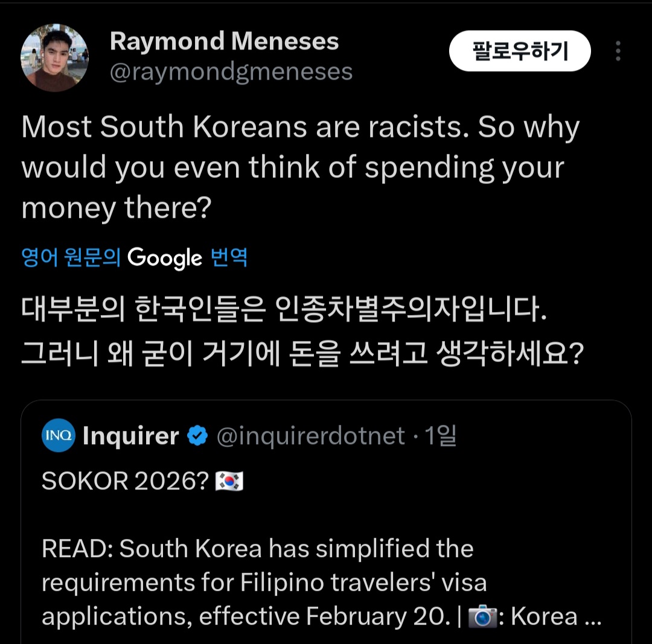Click the camera emoji in quoted post
The height and width of the screenshot is (644, 652).
coord(482,616)
